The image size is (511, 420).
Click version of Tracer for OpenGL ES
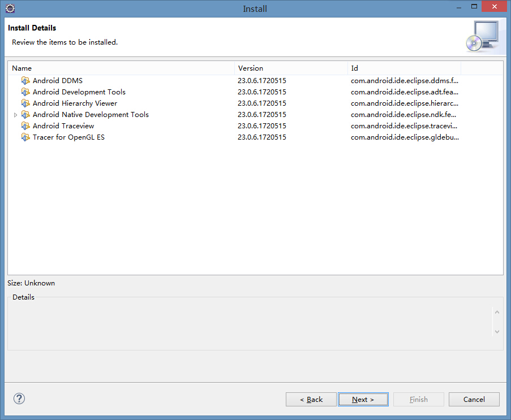[261, 137]
